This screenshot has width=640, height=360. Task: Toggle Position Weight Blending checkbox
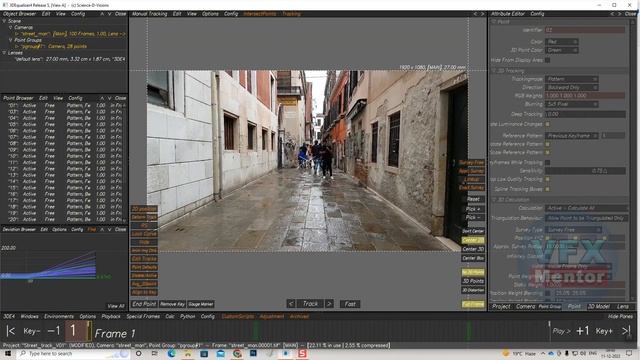[x=547, y=293]
